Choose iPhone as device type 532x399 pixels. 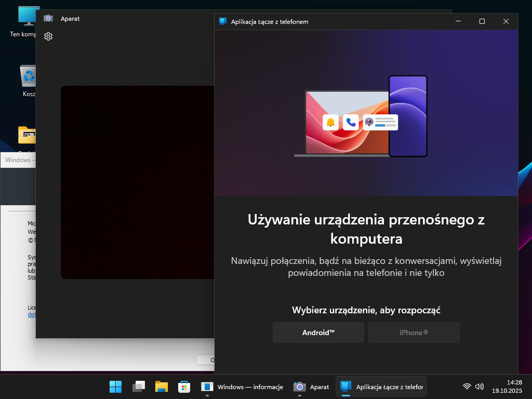pyautogui.click(x=414, y=332)
